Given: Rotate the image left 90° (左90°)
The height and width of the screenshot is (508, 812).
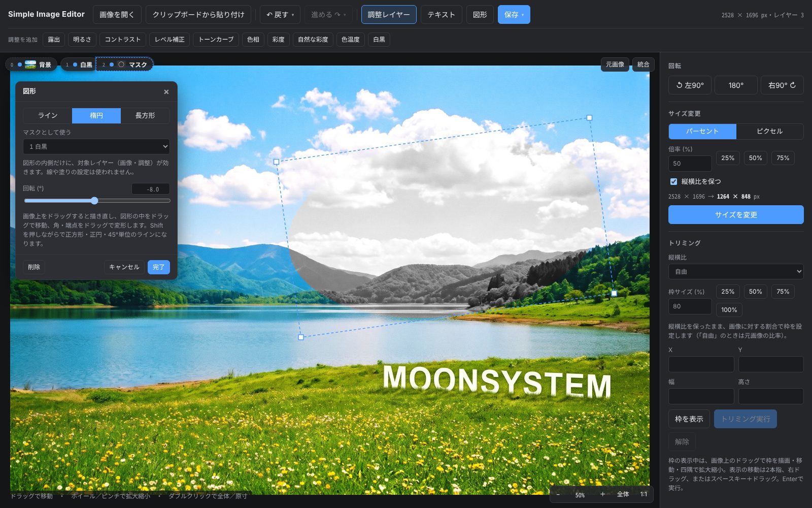Looking at the screenshot, I should tap(690, 85).
